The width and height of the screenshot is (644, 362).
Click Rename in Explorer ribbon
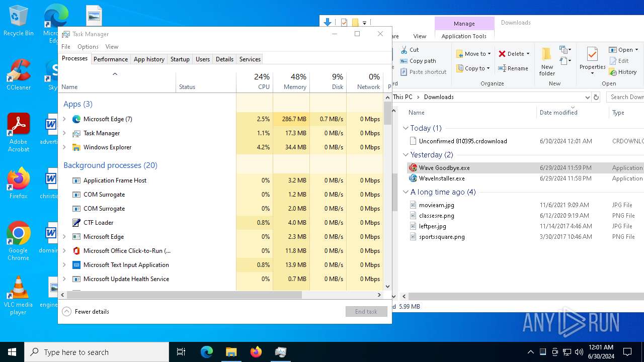pyautogui.click(x=513, y=68)
